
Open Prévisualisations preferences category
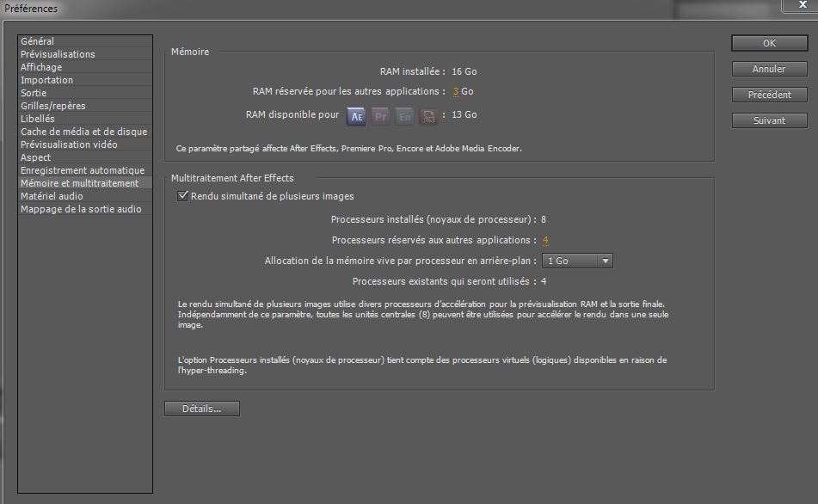[85, 54]
